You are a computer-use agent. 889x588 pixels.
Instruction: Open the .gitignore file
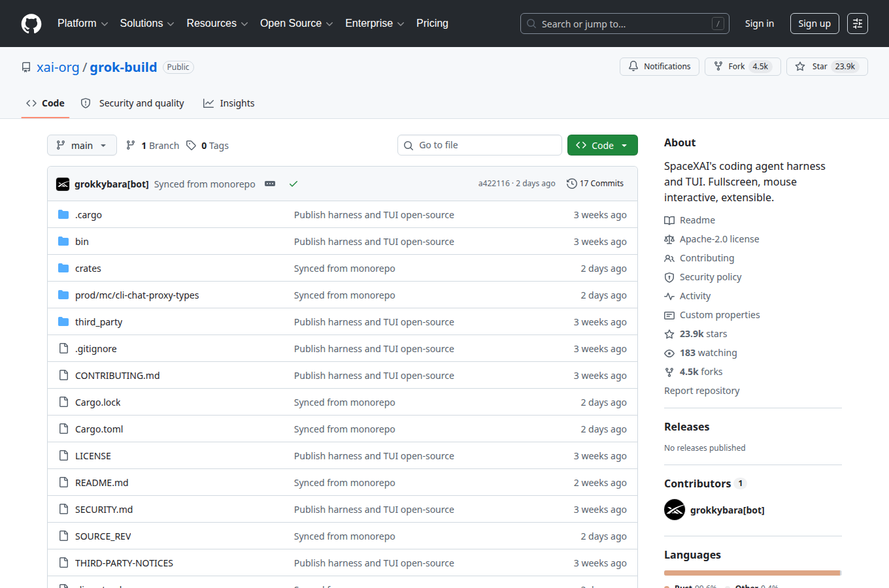point(96,349)
